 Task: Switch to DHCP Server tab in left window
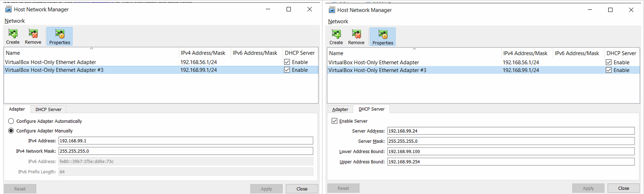(48, 109)
